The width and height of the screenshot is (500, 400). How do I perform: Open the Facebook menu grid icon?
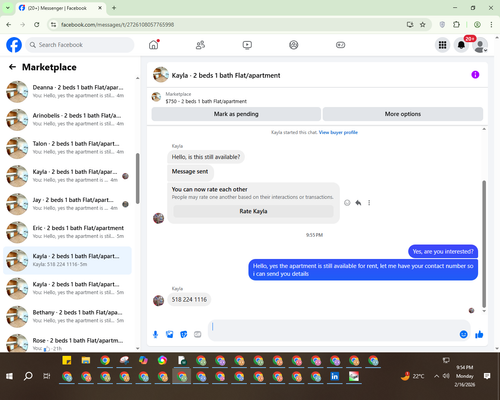coord(442,45)
